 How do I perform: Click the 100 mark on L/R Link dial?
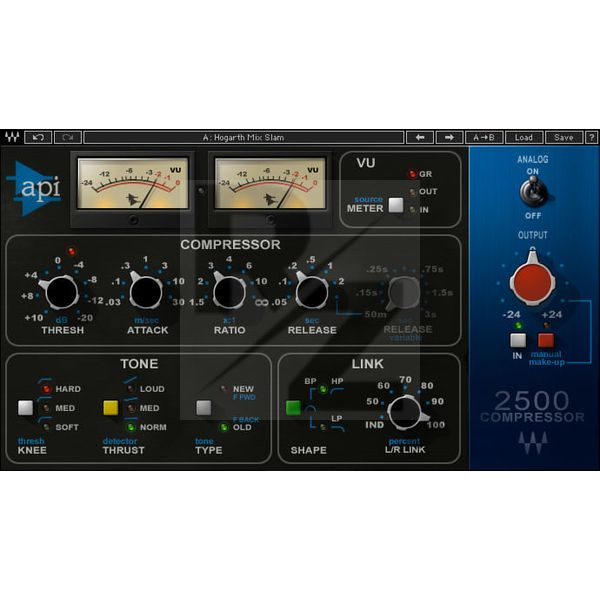point(436,424)
